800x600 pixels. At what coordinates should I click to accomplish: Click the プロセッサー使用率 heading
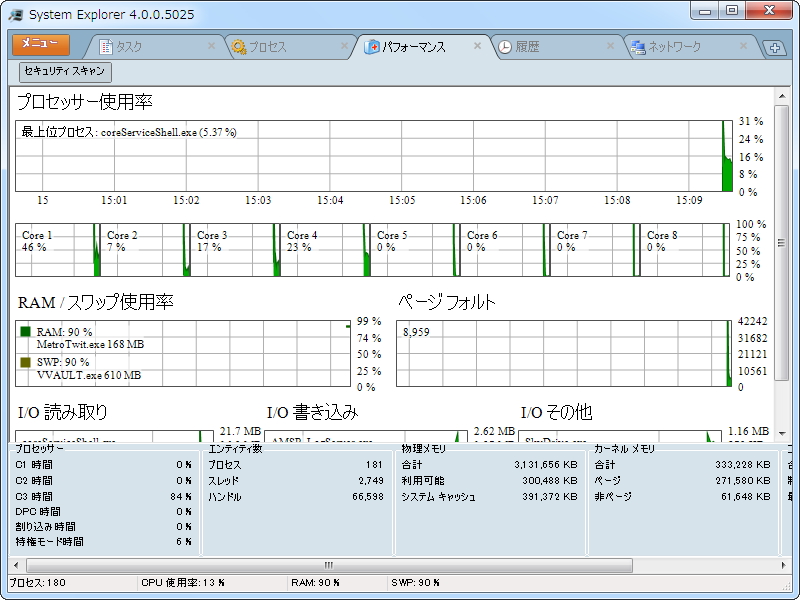click(x=85, y=102)
